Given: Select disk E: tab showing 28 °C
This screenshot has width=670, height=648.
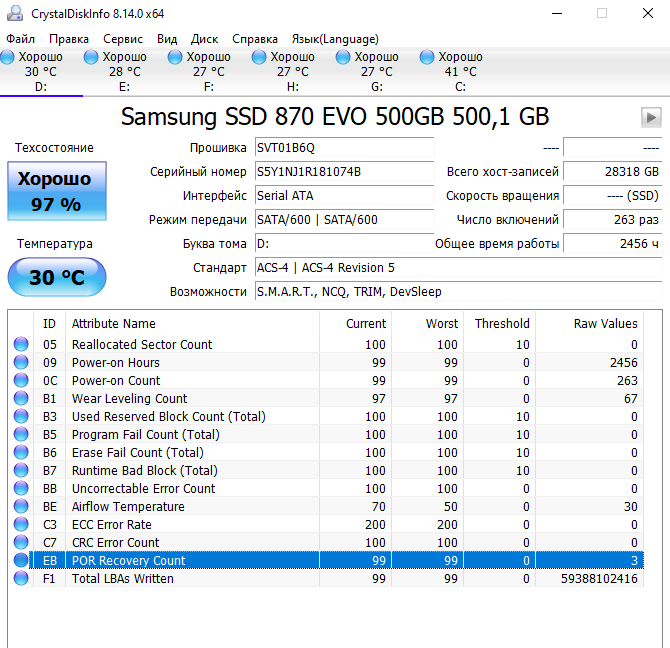Looking at the screenshot, I should (125, 72).
